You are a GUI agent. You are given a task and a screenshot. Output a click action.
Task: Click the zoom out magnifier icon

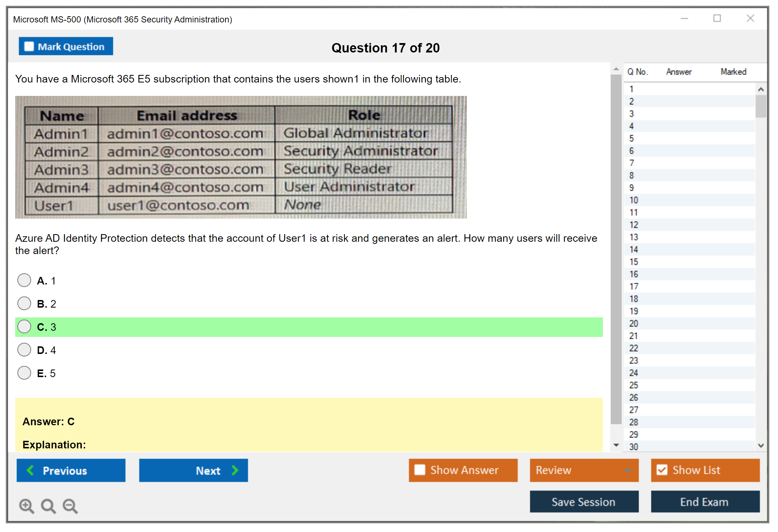(x=70, y=506)
